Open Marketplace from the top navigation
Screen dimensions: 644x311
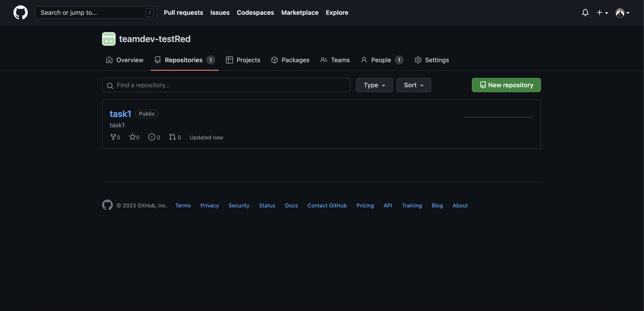(x=300, y=13)
